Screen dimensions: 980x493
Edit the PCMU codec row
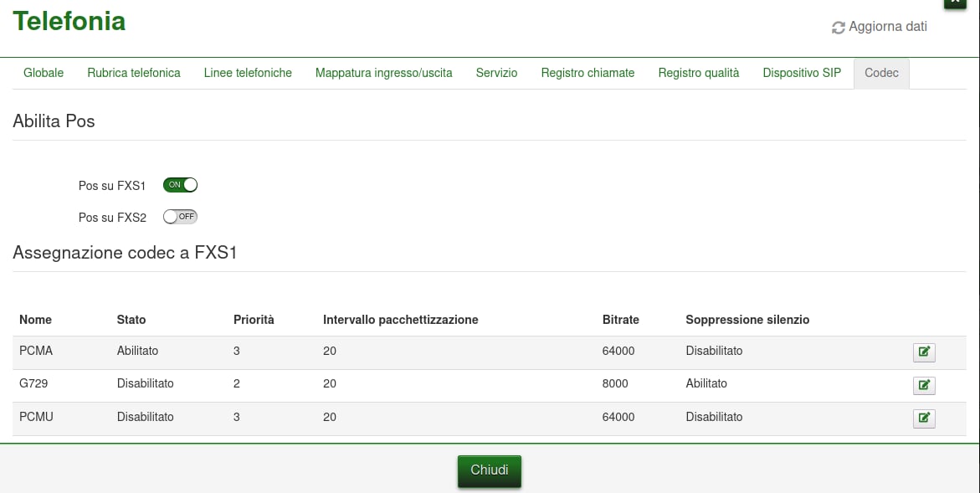coord(924,419)
